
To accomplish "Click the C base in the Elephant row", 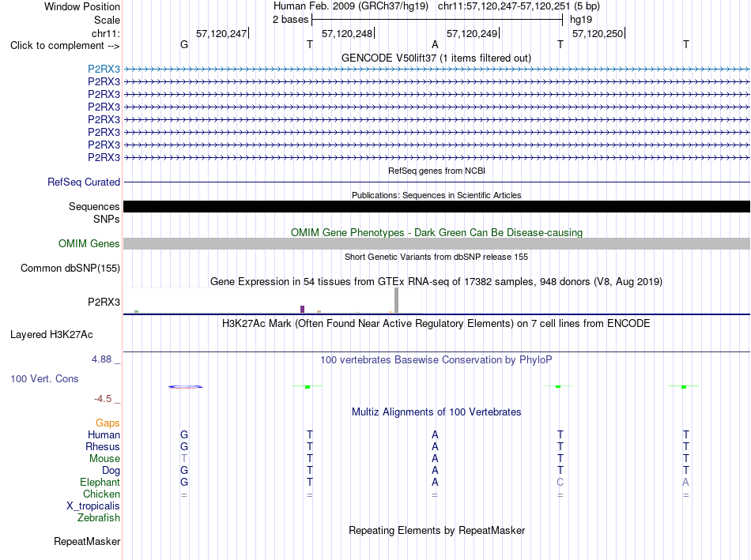I will coord(560,482).
